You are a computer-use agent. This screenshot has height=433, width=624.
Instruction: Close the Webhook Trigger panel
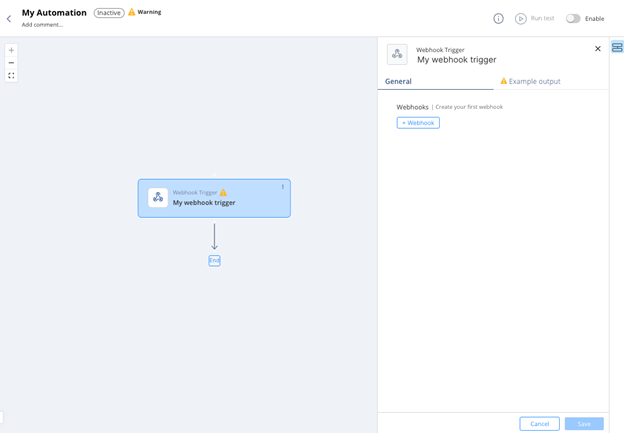coord(598,48)
